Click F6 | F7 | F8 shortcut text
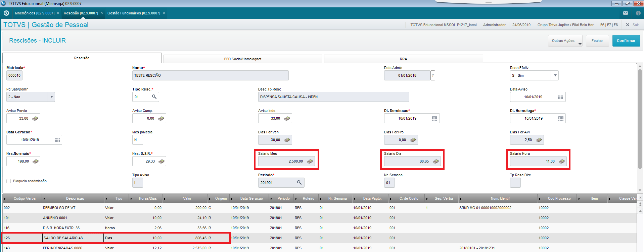Image resolution: width=644 pixels, height=252 pixels. [609, 25]
